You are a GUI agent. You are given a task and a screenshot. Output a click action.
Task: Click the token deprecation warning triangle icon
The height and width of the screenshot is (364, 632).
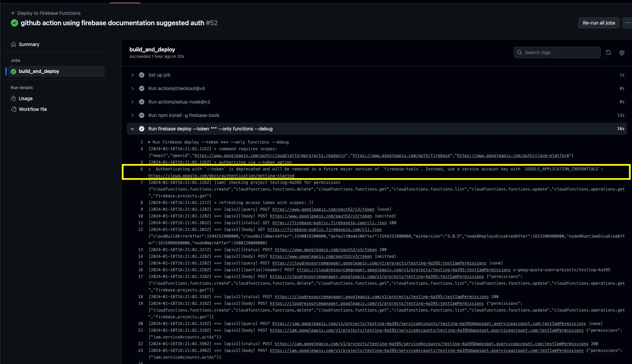(x=150, y=169)
